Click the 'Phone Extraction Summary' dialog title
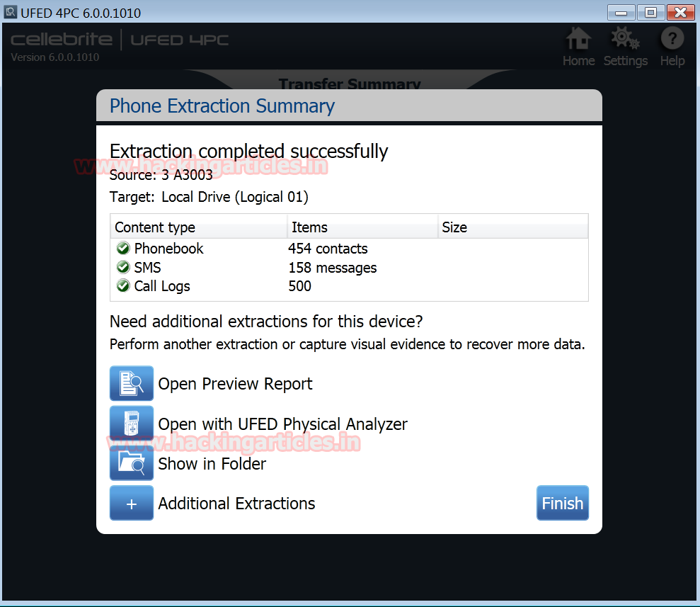 click(x=222, y=106)
